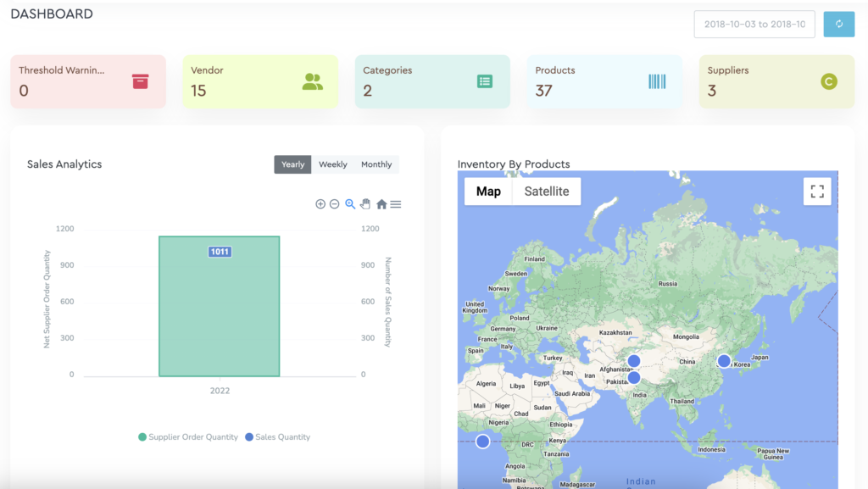Click the blue Sales Quantity swatch
Image resolution: width=868 pixels, height=489 pixels.
click(x=249, y=437)
